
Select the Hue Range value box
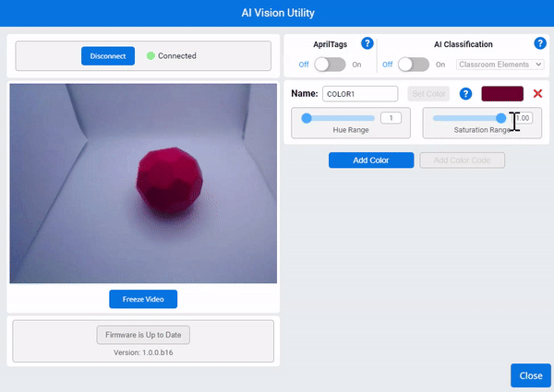[391, 118]
